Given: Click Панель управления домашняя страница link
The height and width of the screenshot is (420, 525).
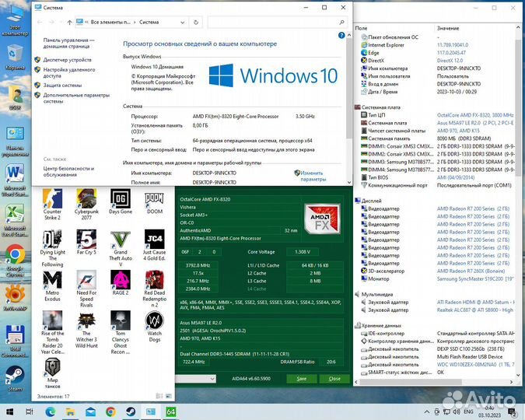Looking at the screenshot, I should pos(69,43).
